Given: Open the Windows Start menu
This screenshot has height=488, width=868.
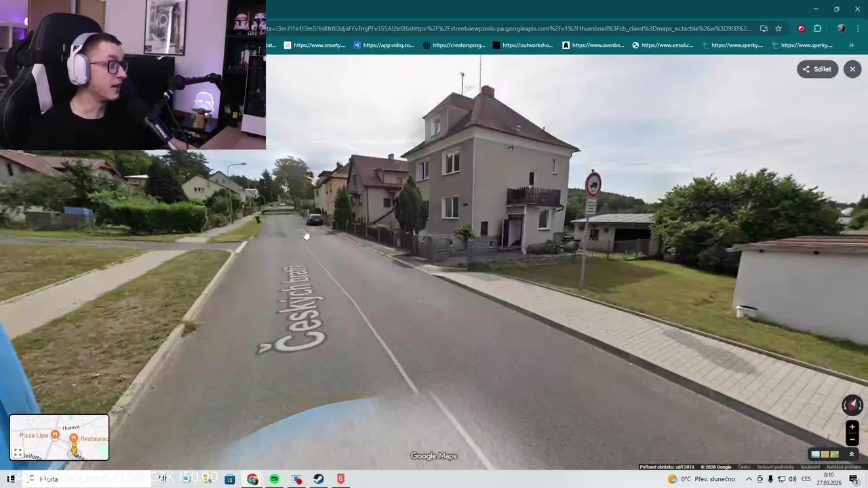Looking at the screenshot, I should 11,479.
